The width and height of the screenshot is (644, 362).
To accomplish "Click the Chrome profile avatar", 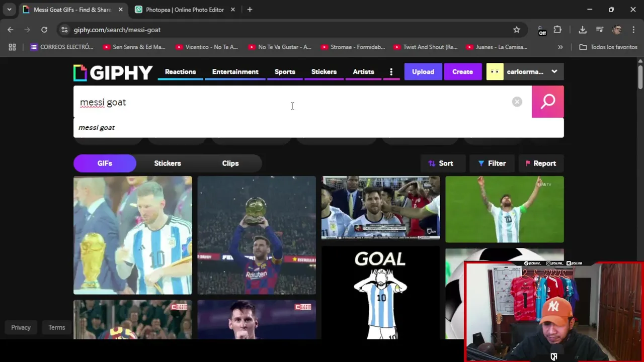I will [x=617, y=30].
